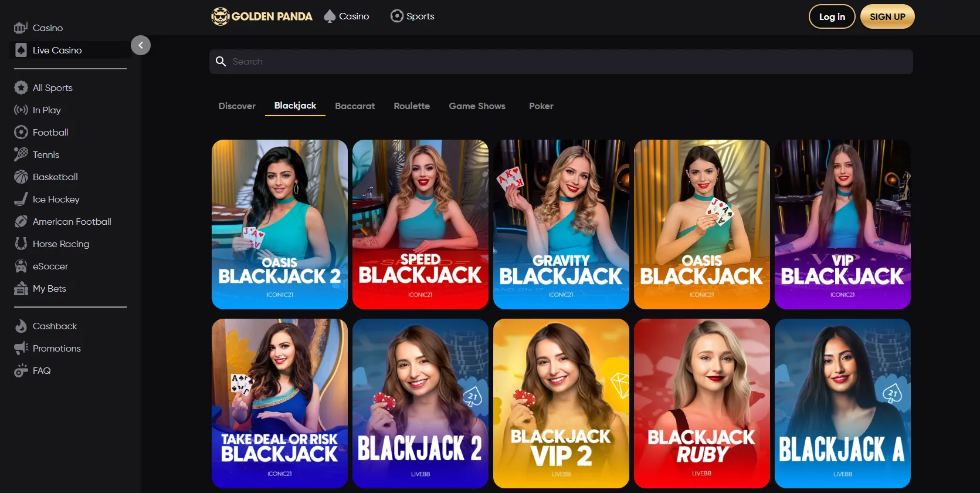Click the Cashback flame icon
The height and width of the screenshot is (493, 980).
[x=21, y=326]
